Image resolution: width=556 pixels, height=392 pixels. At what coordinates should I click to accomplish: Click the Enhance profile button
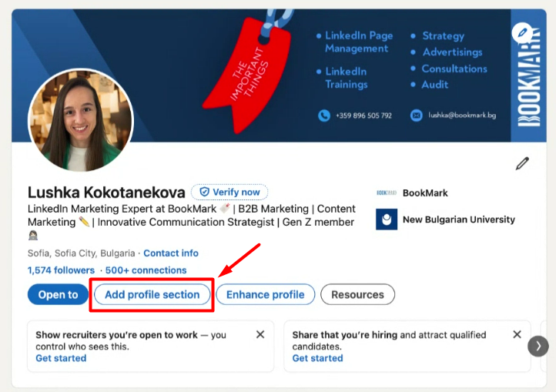tap(265, 294)
